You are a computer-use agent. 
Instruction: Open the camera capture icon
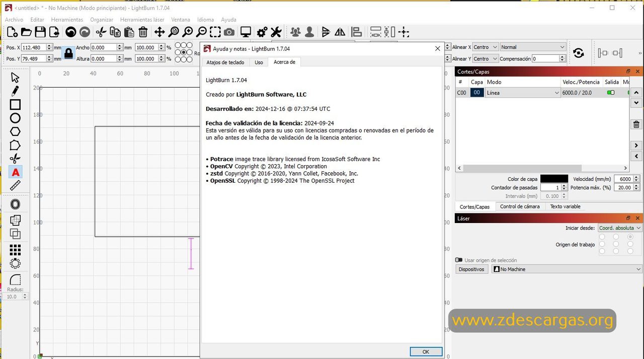coord(229,32)
